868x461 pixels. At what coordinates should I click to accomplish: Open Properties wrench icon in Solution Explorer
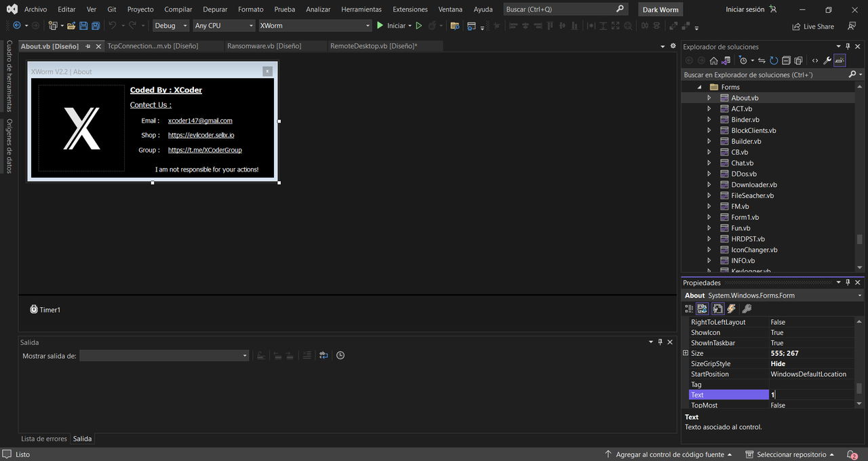[827, 60]
